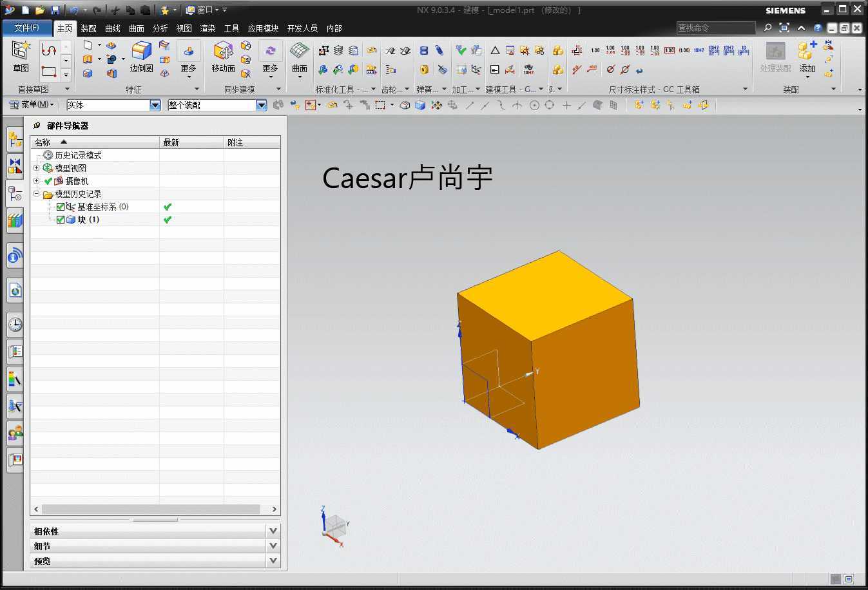Open the 草图 sketch tool
Viewport: 868px width, 590px height.
point(21,57)
